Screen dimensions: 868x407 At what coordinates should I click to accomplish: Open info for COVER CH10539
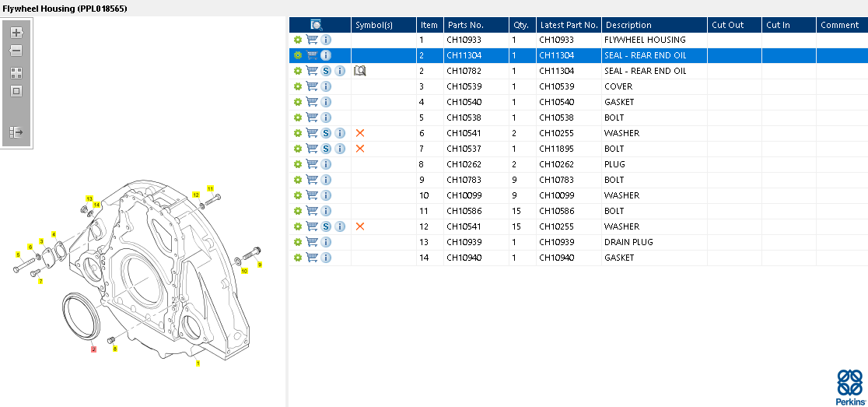(x=326, y=86)
